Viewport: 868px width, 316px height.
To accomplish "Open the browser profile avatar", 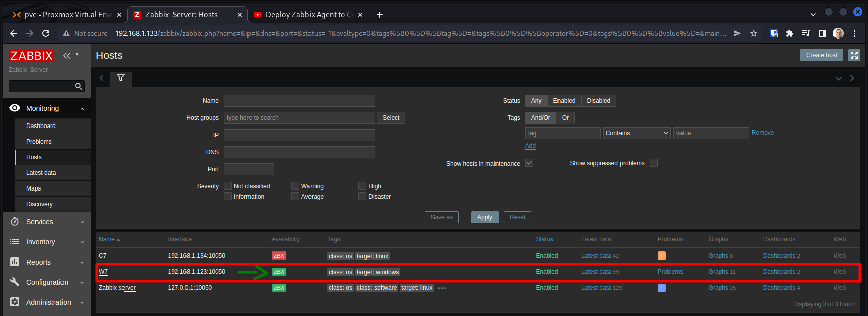I will pyautogui.click(x=838, y=33).
